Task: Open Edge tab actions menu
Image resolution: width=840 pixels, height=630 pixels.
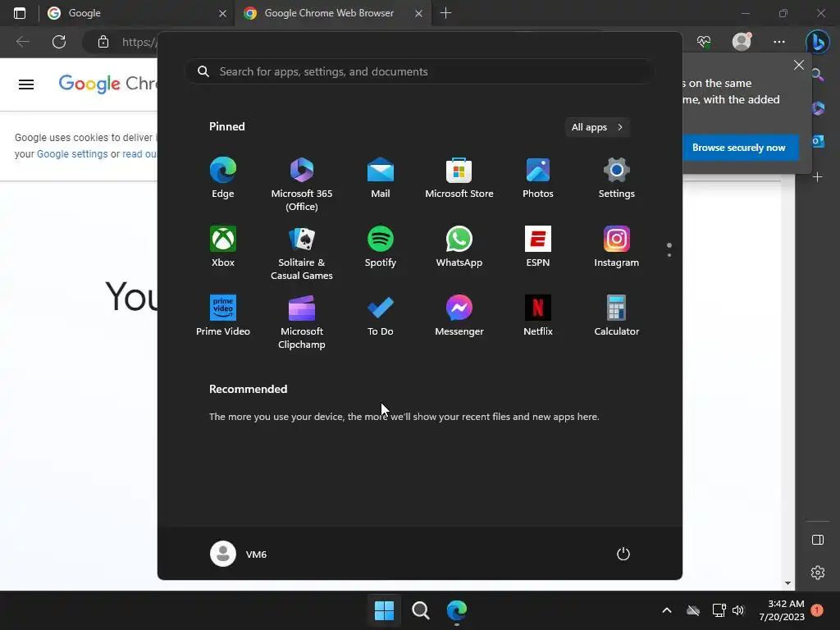Action: pyautogui.click(x=20, y=13)
